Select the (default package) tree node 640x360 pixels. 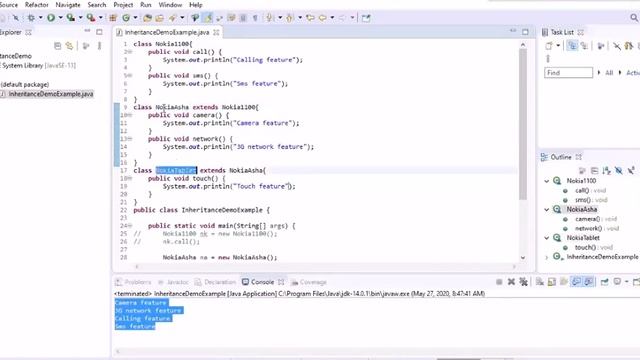click(x=24, y=84)
